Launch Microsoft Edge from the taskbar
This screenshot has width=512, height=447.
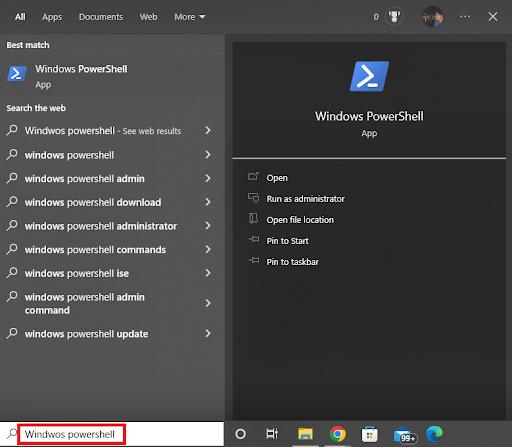click(x=434, y=434)
